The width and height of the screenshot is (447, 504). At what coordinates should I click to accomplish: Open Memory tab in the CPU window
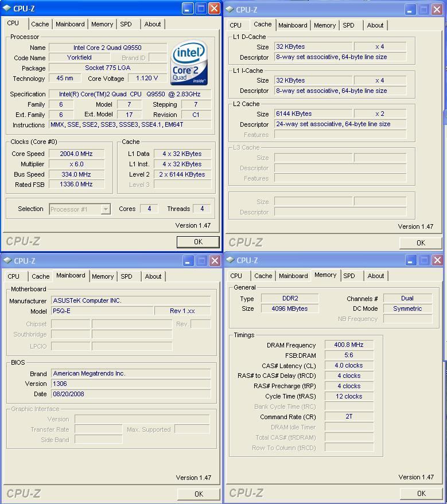[x=102, y=24]
